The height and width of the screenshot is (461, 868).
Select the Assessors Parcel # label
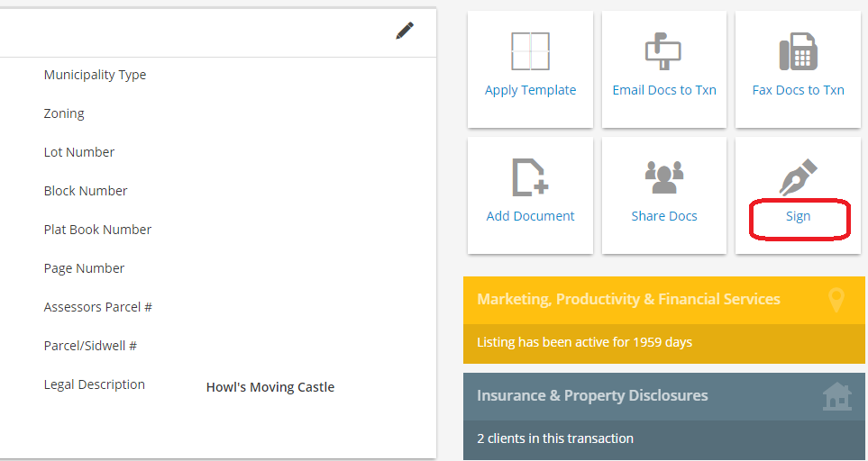point(98,307)
